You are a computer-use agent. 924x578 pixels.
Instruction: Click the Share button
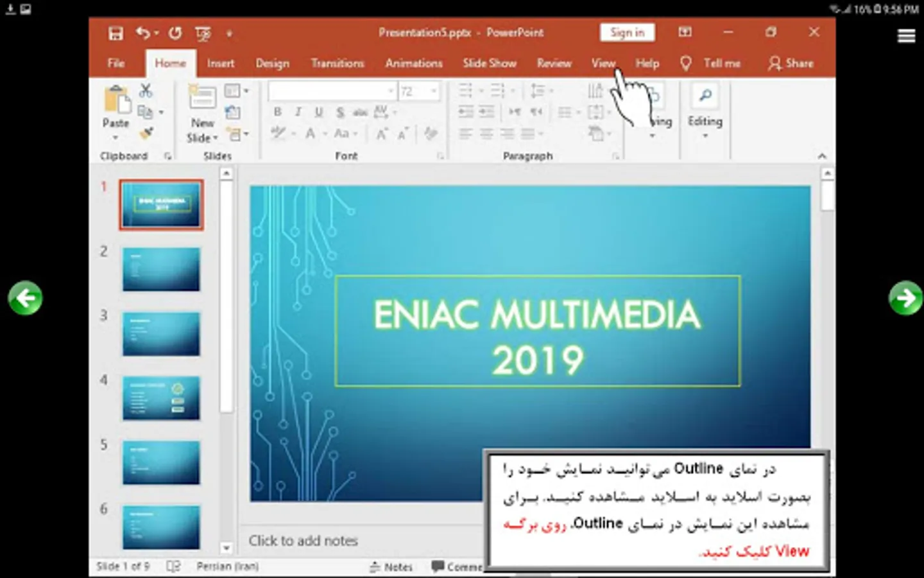pyautogui.click(x=791, y=63)
